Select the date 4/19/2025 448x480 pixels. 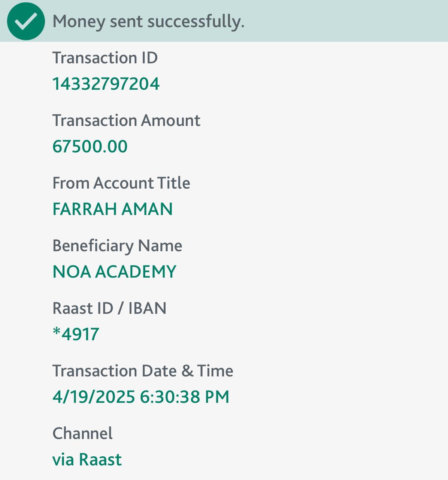pyautogui.click(x=94, y=397)
